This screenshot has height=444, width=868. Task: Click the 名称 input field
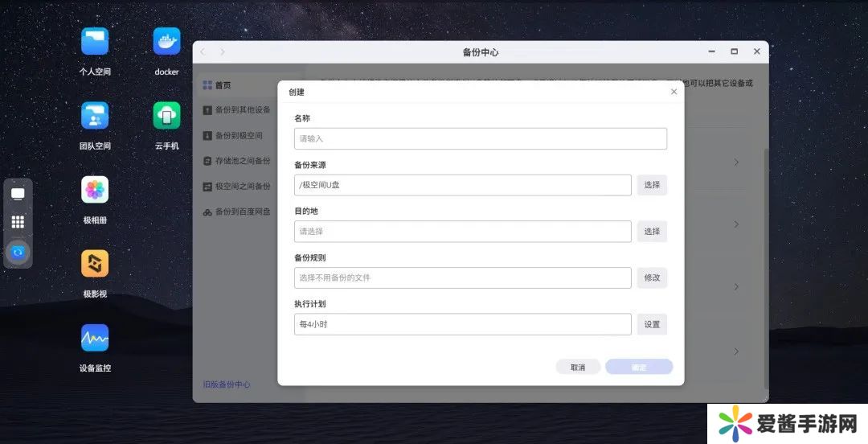point(480,138)
